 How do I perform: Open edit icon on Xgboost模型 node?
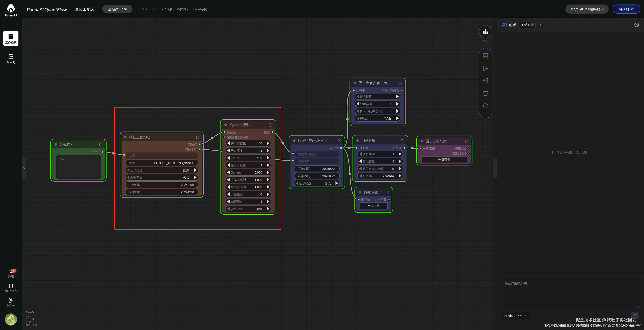[271, 125]
